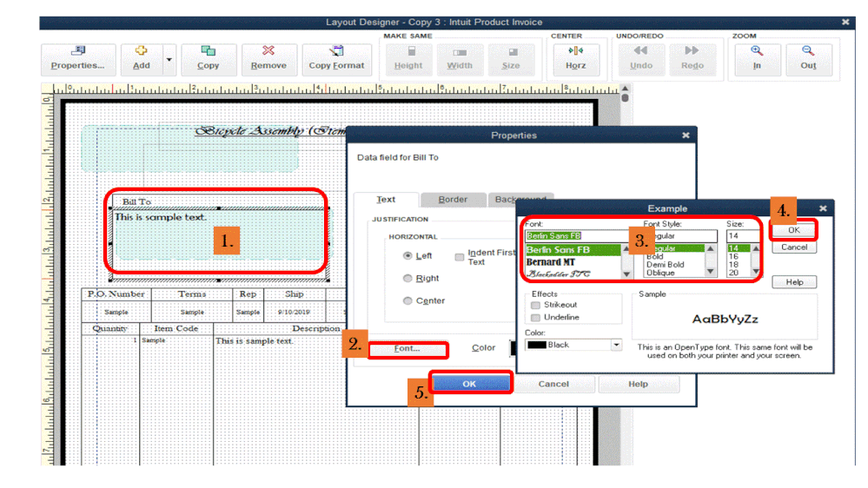Zoom Out of the layout

pos(808,59)
